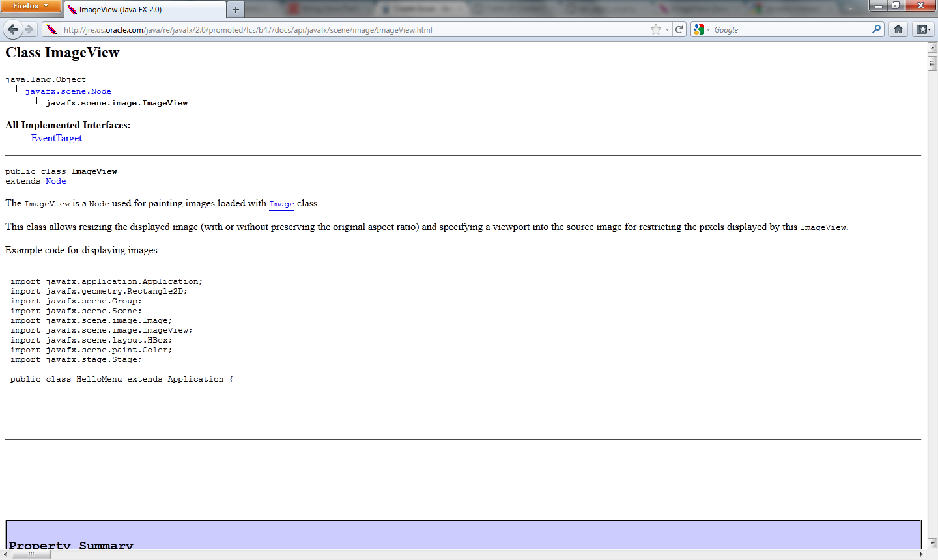The image size is (938, 560).
Task: Follow the javafx.scene.Node hierarchy link
Action: [x=68, y=91]
